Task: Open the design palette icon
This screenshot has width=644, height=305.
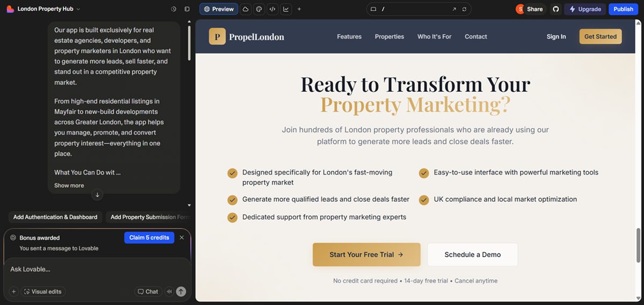Action: pyautogui.click(x=259, y=9)
